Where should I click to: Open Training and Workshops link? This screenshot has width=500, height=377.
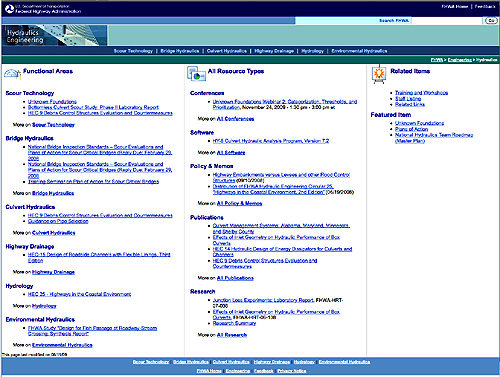click(x=421, y=93)
